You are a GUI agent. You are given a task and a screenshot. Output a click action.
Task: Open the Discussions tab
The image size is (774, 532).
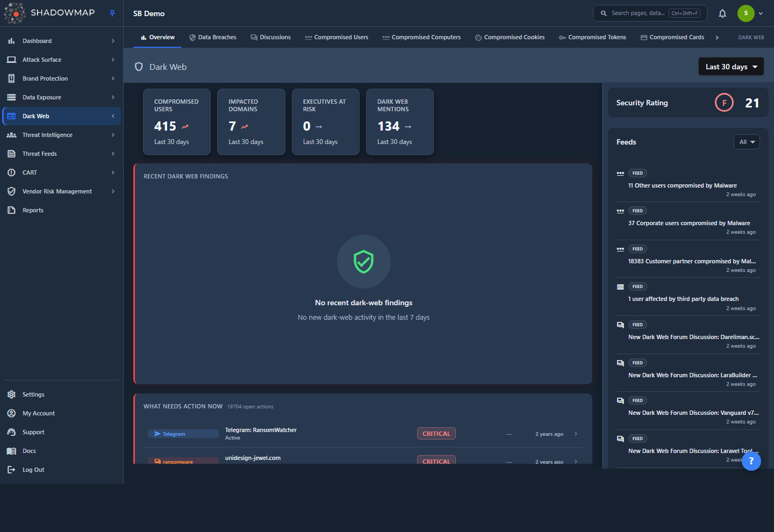(x=270, y=37)
